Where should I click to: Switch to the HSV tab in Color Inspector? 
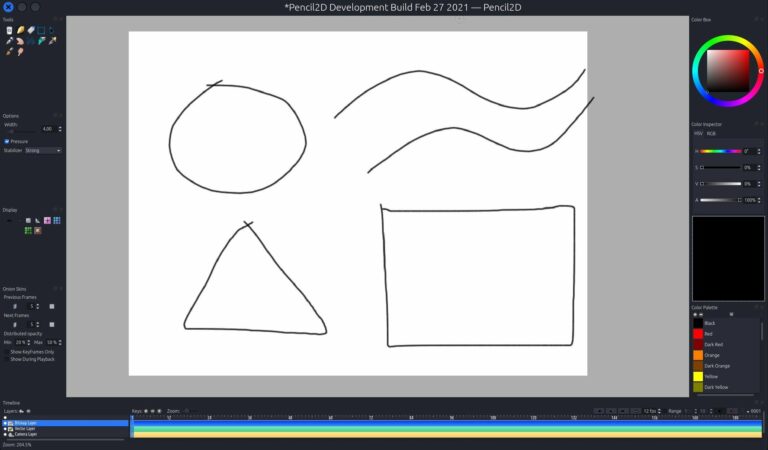coord(698,133)
